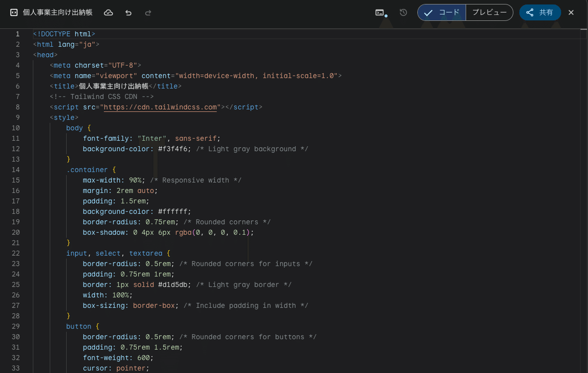Click the 共有 share button

pyautogui.click(x=540, y=12)
